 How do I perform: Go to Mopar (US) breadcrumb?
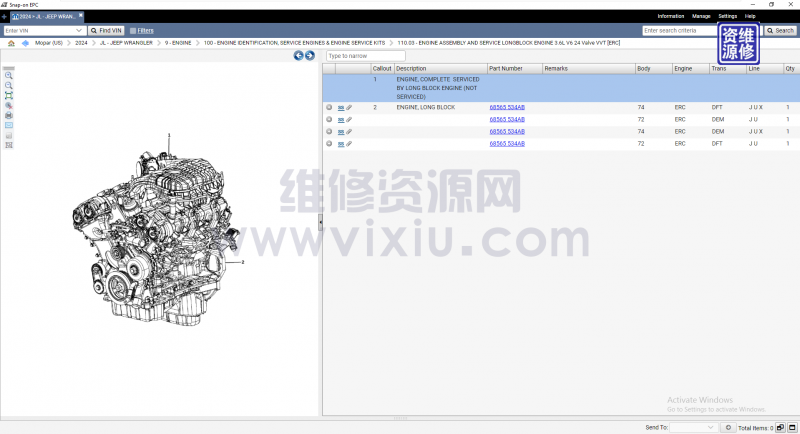point(48,43)
